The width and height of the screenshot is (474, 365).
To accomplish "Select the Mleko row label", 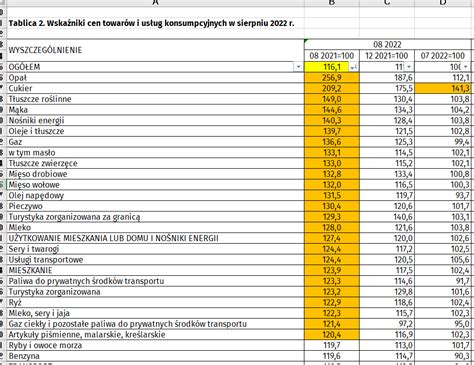I will click(x=155, y=228).
